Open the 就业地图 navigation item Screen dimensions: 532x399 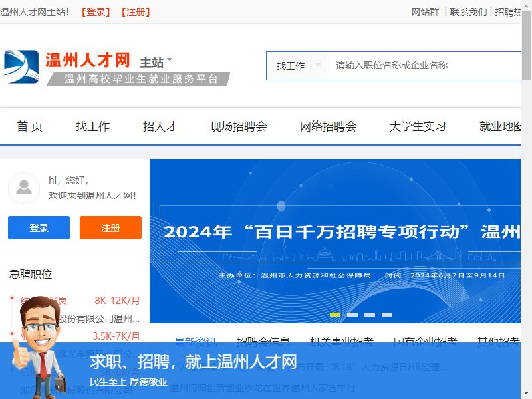pos(500,126)
